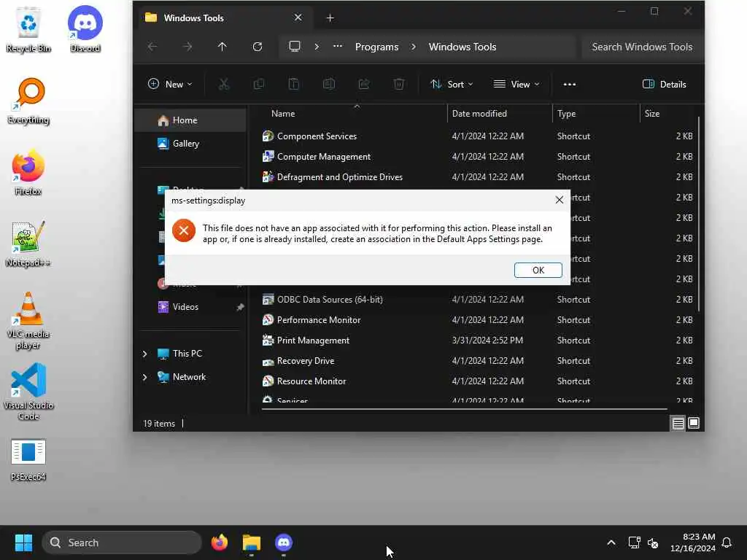This screenshot has height=560, width=747.
Task: Launch VLC media player from the desktop
Action: pos(28,321)
